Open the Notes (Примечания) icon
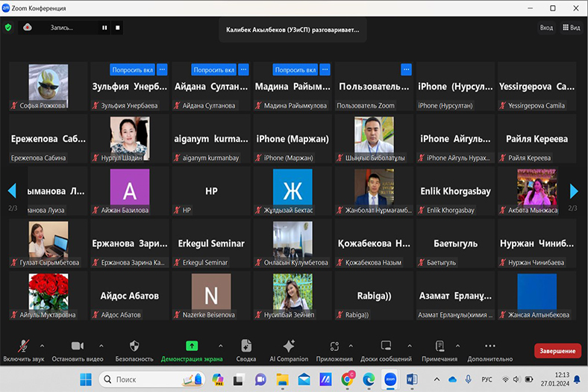The width and height of the screenshot is (588, 392). coord(440,346)
